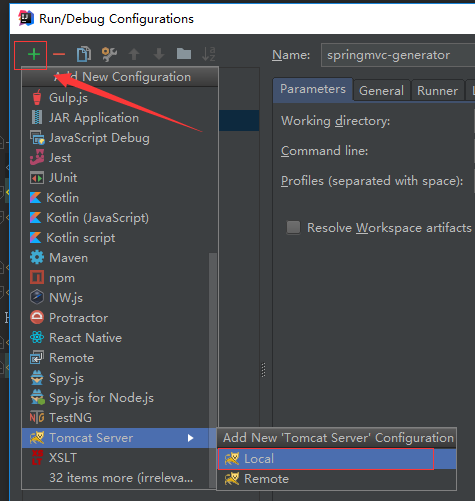Select the Remote configuration entry in main list
The height and width of the screenshot is (501, 475).
tap(115, 358)
